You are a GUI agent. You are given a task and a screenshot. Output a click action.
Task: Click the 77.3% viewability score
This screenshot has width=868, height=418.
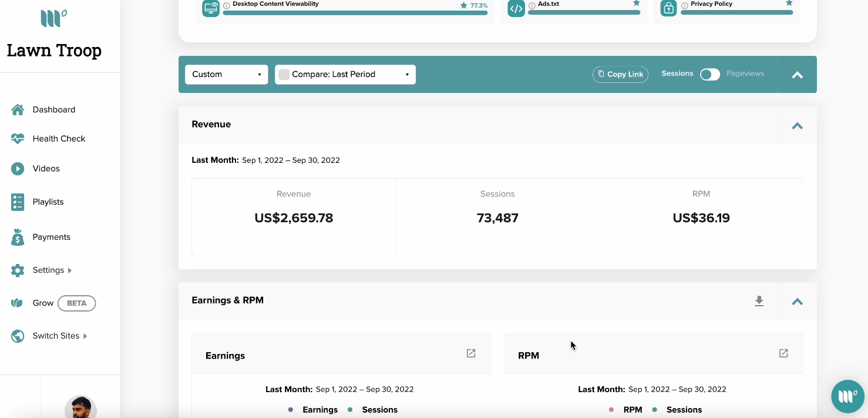[479, 5]
